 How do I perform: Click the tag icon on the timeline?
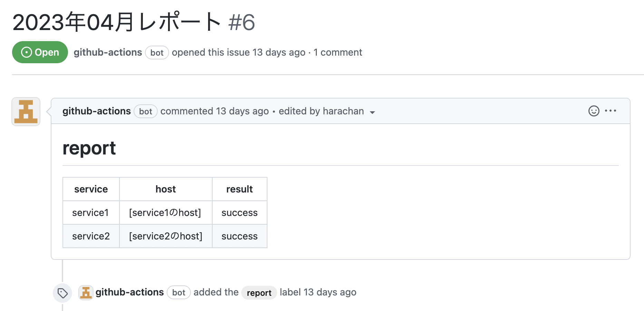pyautogui.click(x=62, y=293)
